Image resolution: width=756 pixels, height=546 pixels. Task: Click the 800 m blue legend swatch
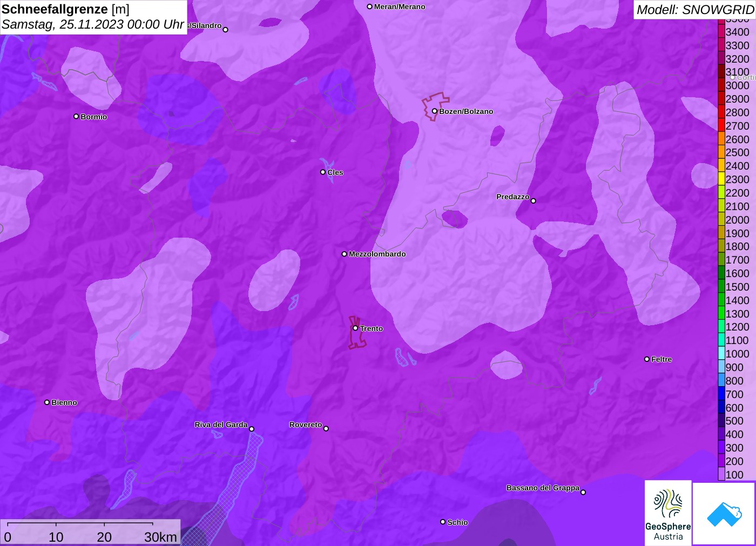click(721, 380)
